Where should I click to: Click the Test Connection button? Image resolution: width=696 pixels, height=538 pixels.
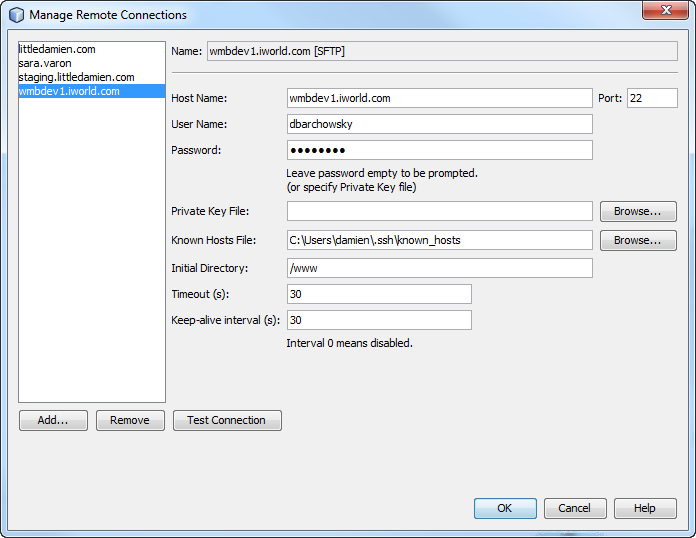(x=227, y=420)
